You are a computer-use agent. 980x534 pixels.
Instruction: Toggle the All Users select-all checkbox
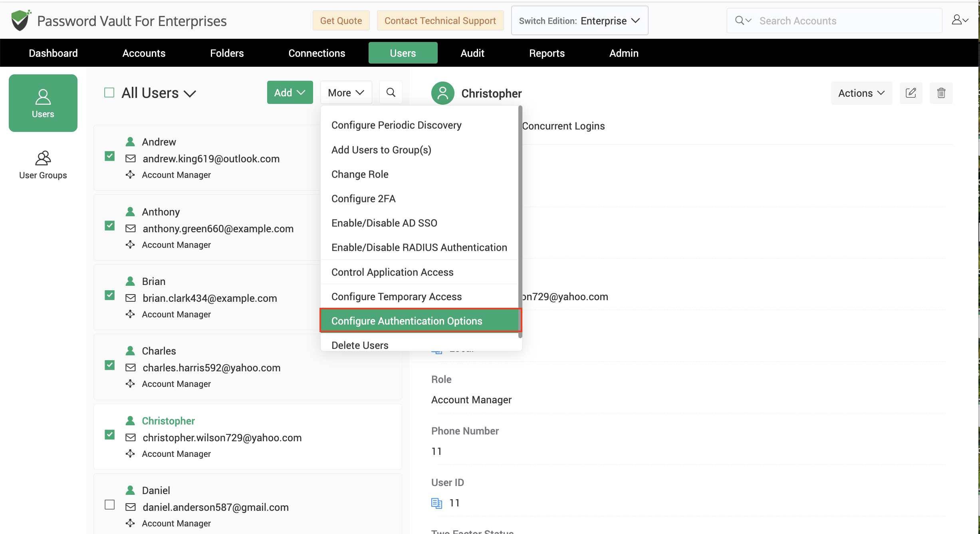(109, 93)
